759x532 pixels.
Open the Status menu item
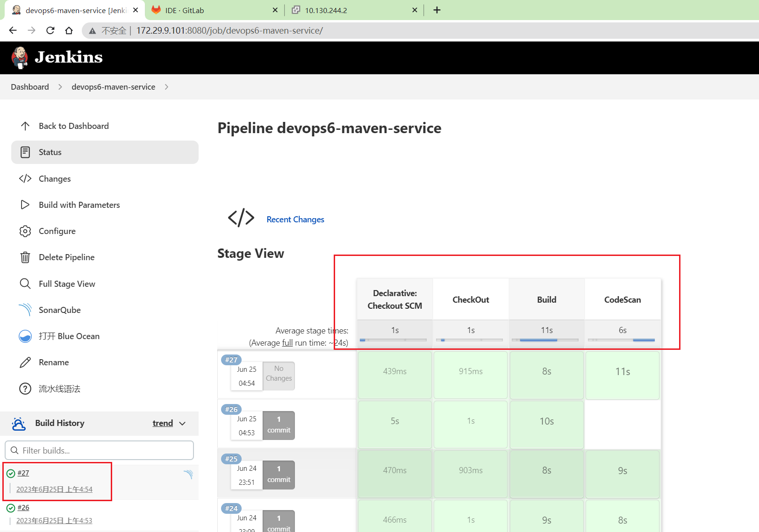click(105, 152)
